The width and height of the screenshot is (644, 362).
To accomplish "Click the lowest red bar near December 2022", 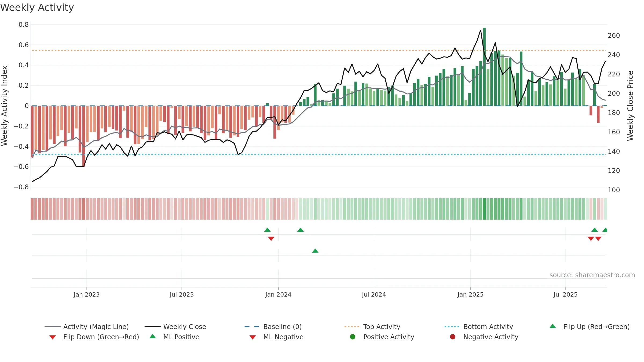I will tap(84, 136).
